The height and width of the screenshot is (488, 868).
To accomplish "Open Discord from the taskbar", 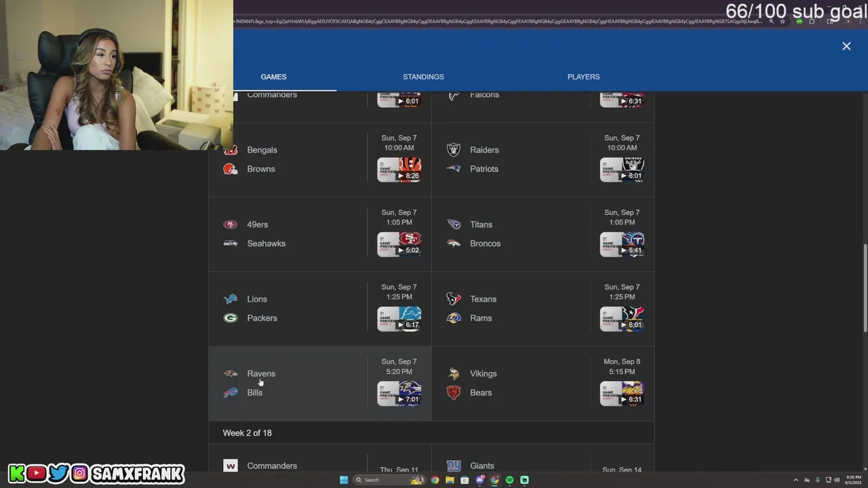I will coord(480,480).
